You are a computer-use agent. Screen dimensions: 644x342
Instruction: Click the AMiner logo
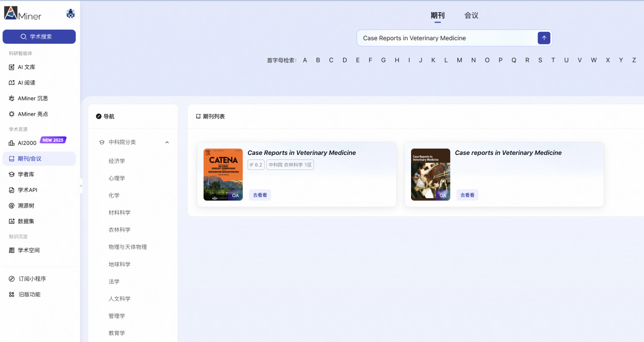click(23, 14)
